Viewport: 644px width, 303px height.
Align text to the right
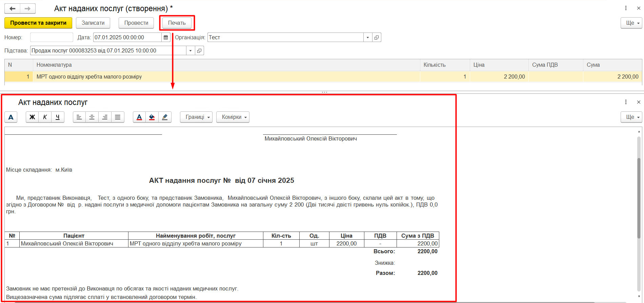105,117
